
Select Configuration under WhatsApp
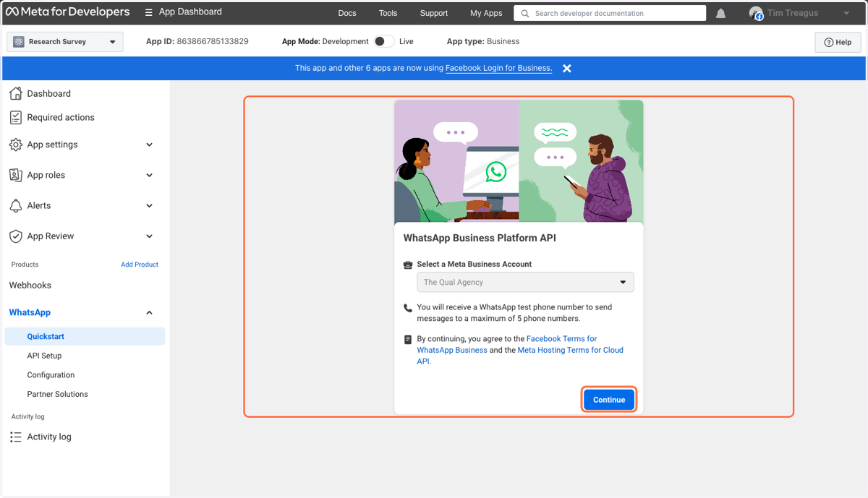pyautogui.click(x=51, y=375)
